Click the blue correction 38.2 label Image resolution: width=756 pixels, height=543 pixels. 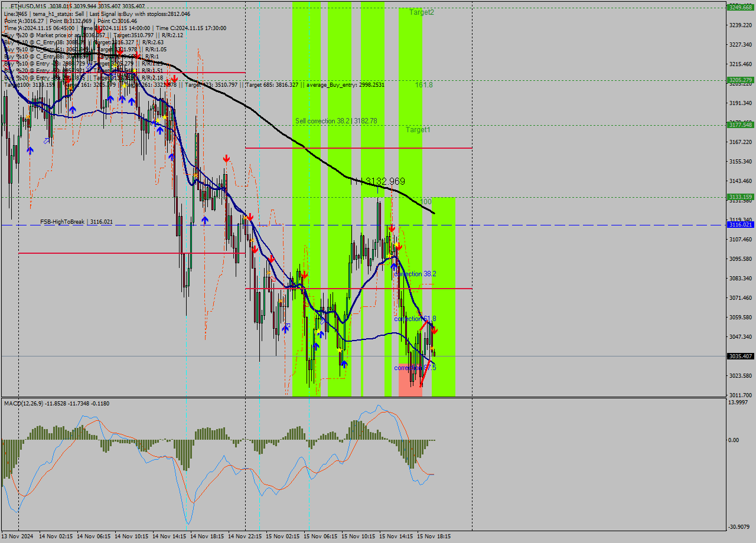415,274
